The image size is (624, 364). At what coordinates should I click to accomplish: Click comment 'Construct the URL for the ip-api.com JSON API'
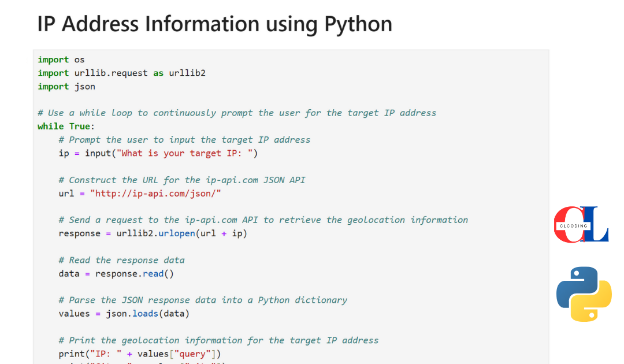[182, 180]
